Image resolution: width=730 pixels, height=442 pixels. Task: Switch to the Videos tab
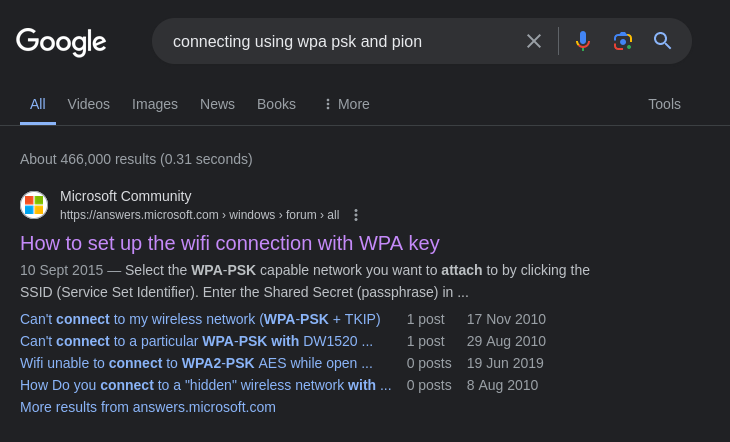coord(88,104)
